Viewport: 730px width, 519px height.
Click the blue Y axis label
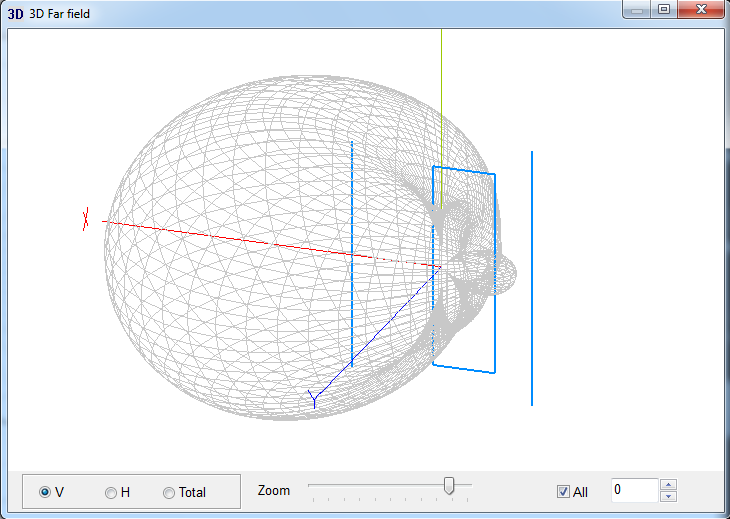(314, 399)
